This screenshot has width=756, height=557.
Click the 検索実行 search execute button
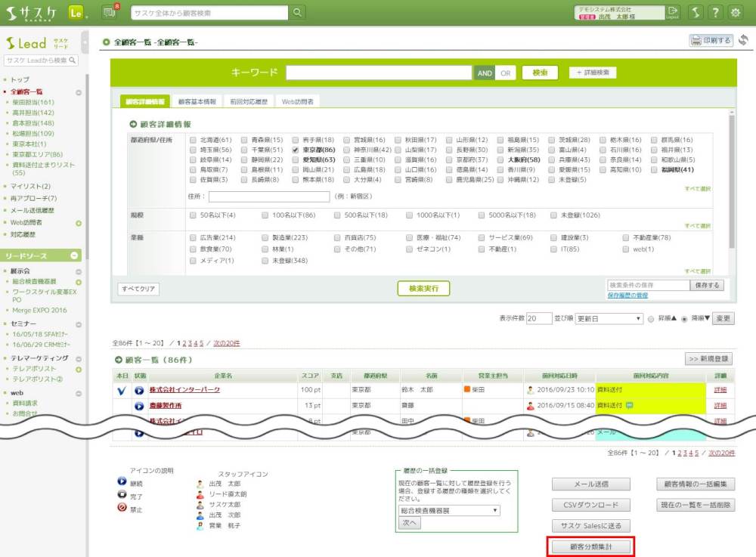click(x=423, y=288)
